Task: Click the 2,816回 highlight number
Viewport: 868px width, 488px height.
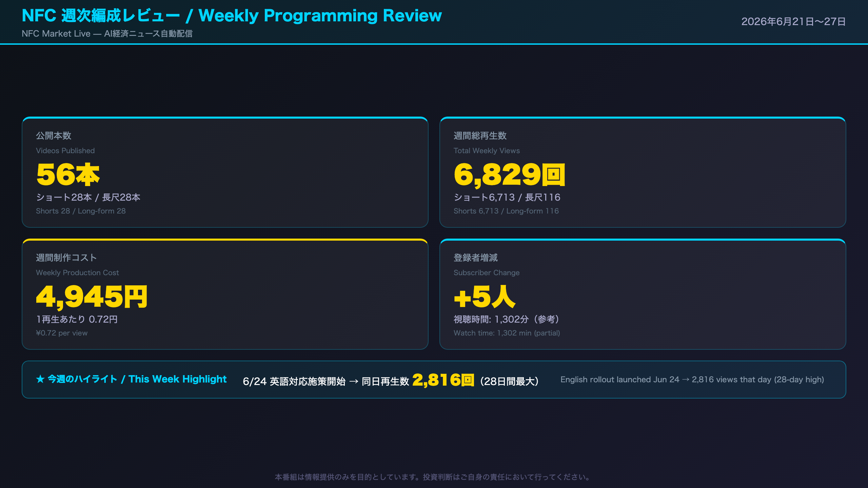Action: (x=443, y=380)
